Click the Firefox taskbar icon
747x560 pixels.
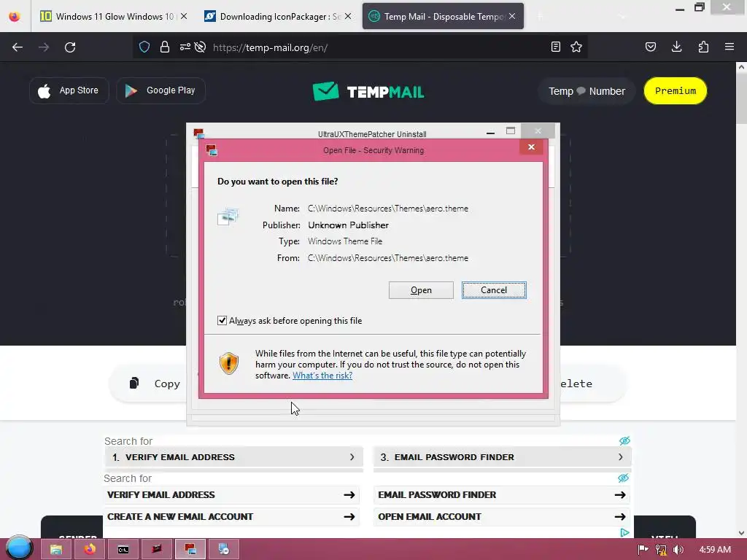coord(90,550)
